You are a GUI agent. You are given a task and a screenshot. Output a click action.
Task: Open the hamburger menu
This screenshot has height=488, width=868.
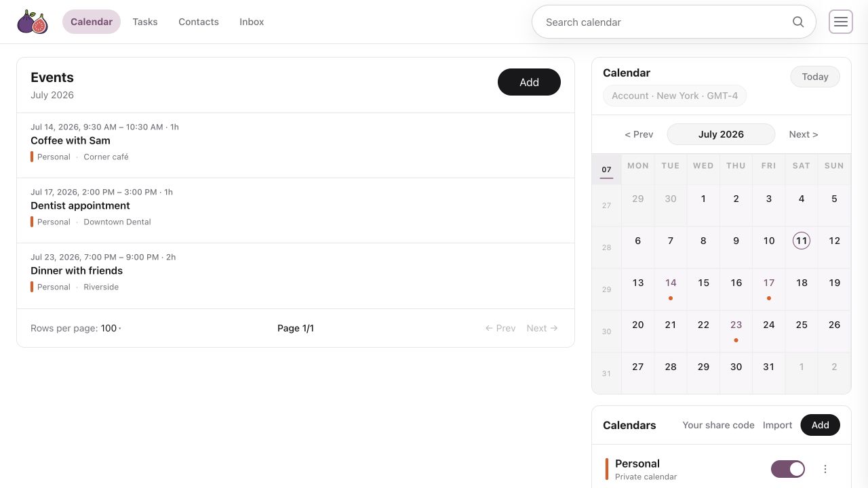(x=841, y=22)
